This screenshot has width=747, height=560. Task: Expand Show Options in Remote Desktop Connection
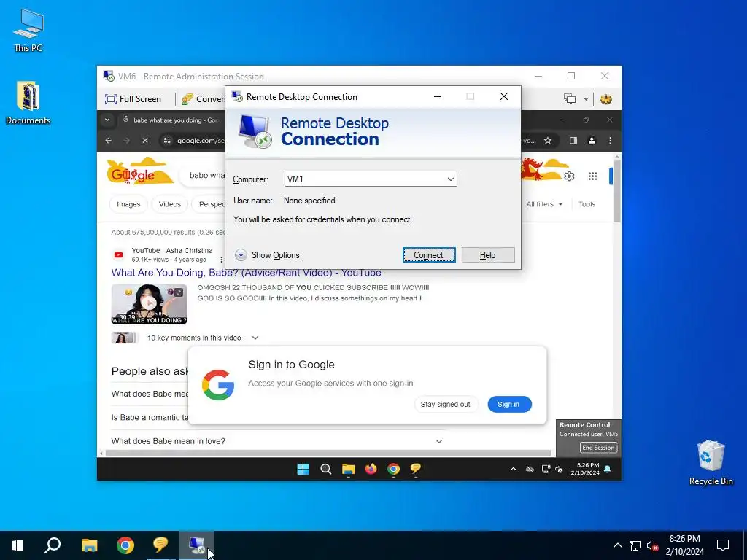pyautogui.click(x=267, y=255)
